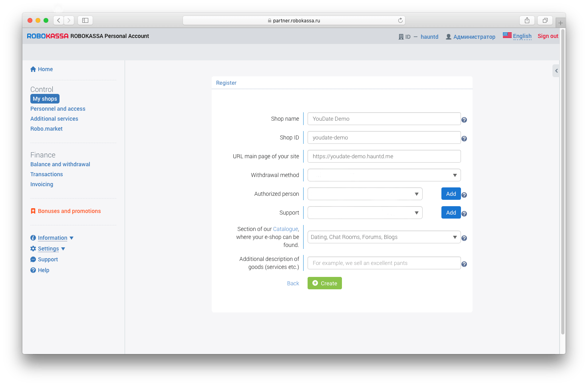Screen dimensions: 588x386
Task: Expand the catalogue section dropdown
Action: tap(384, 237)
